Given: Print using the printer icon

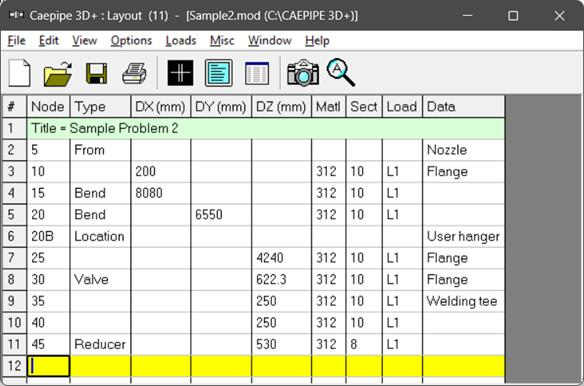Looking at the screenshot, I should (x=134, y=73).
